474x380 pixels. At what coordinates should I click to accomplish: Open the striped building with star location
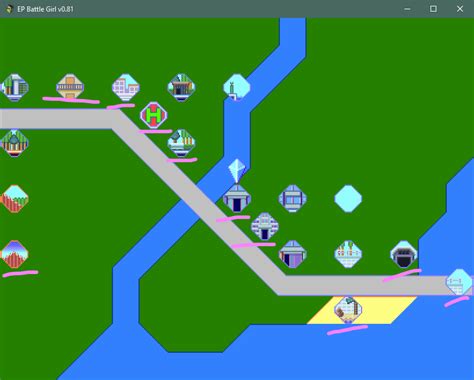tap(14, 143)
